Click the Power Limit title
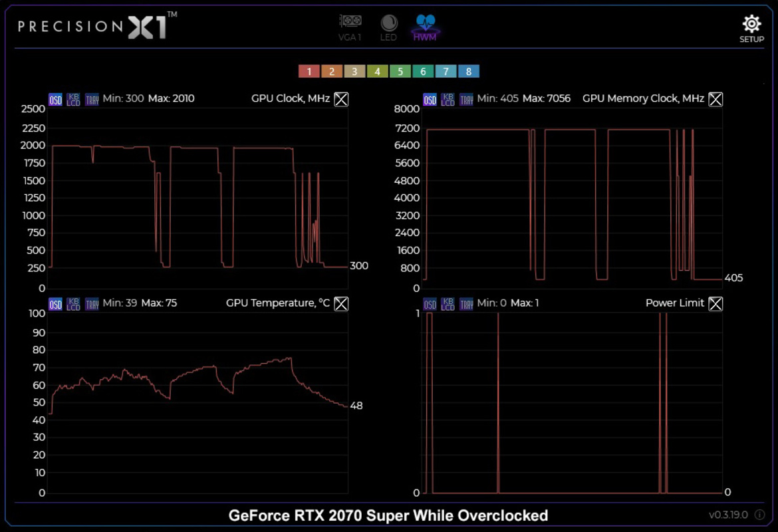Screen dimensions: 778x532 (x=675, y=303)
